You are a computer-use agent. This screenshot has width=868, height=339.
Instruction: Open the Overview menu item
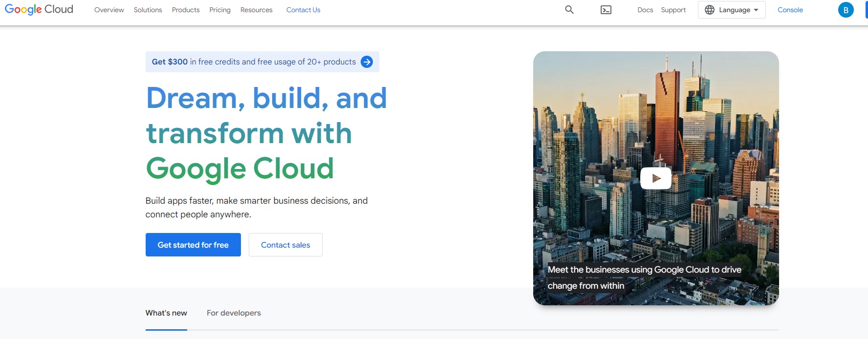(109, 10)
